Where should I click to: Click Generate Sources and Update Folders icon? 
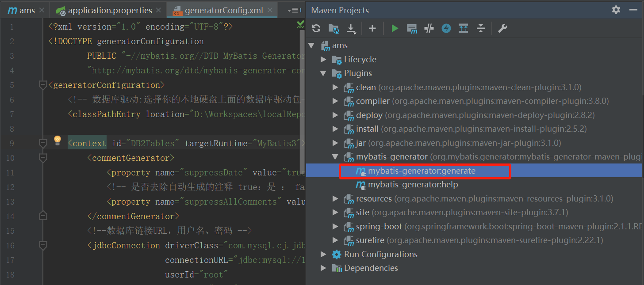pyautogui.click(x=333, y=28)
